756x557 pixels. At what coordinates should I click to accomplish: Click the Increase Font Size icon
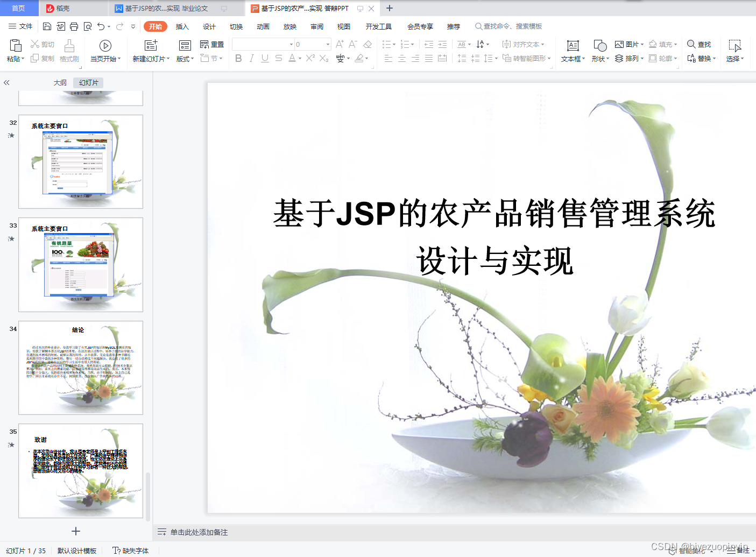point(340,44)
